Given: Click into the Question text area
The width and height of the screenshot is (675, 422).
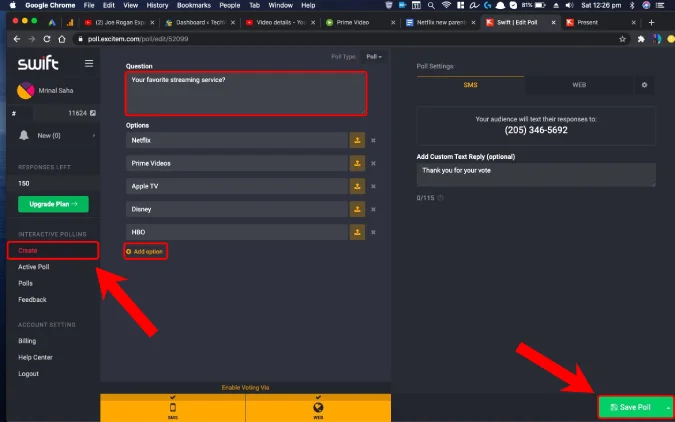Looking at the screenshot, I should [x=246, y=93].
